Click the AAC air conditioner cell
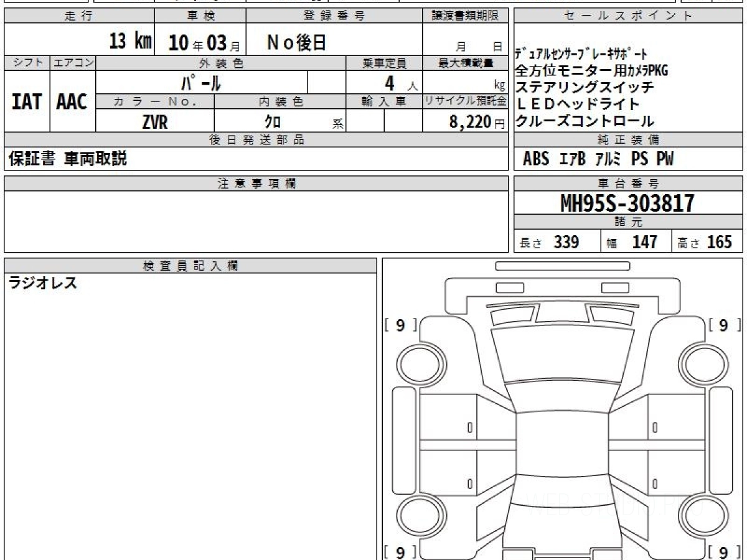Image resolution: width=747 pixels, height=560 pixels. coord(72,102)
